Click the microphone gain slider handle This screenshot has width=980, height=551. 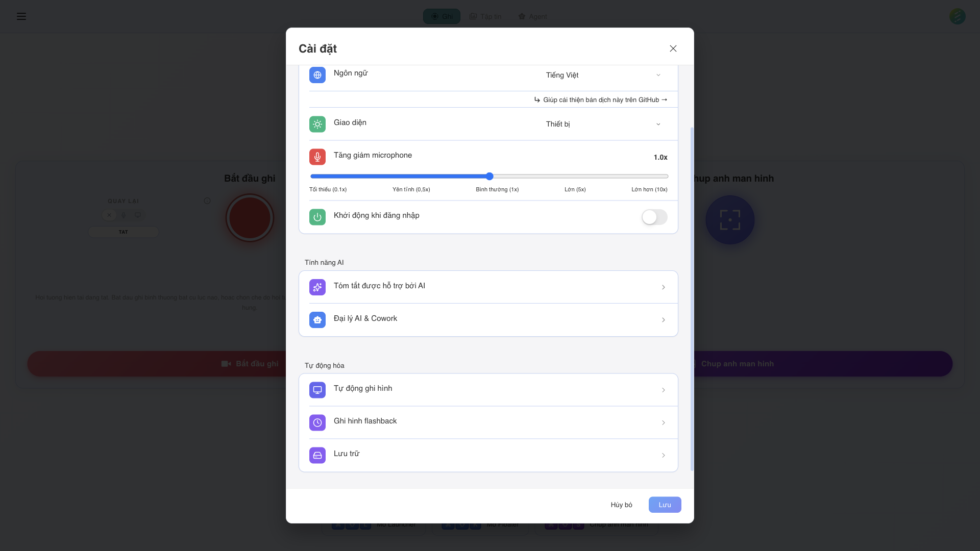(489, 176)
